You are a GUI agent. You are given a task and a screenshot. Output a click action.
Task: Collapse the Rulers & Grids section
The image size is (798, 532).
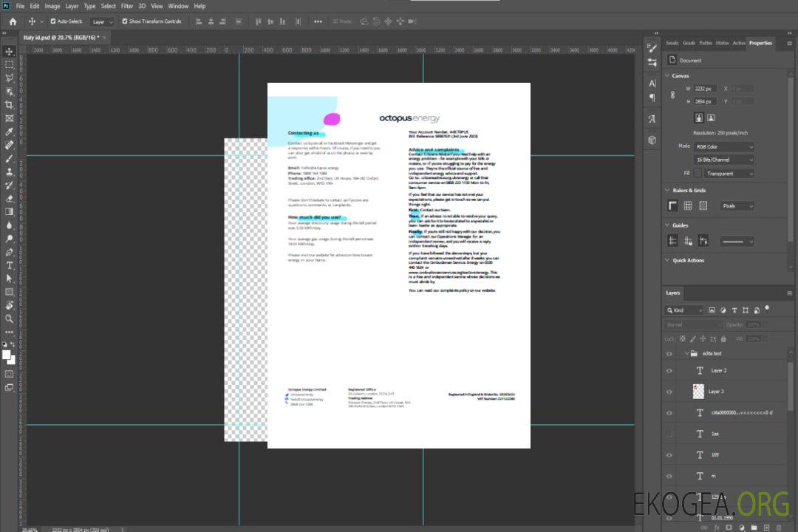tap(666, 191)
